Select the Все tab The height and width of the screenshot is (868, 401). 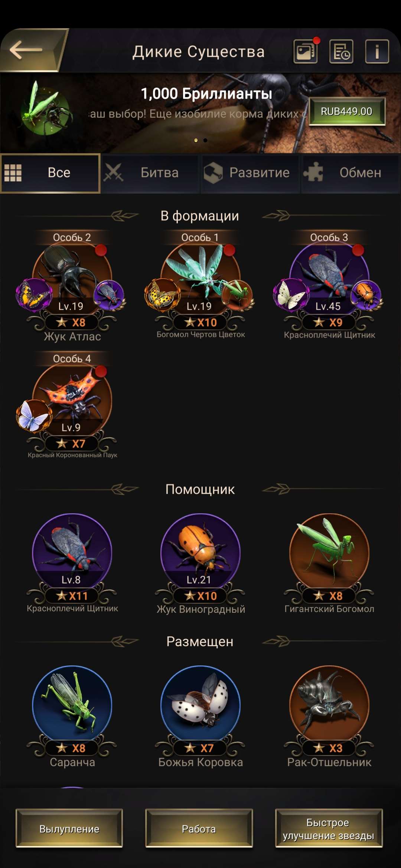coord(50,173)
